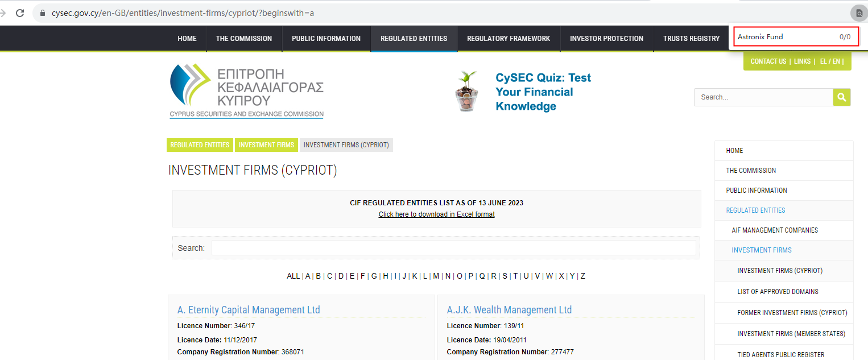Click the CONTACT US link
The width and height of the screenshot is (868, 360).
[x=768, y=61]
